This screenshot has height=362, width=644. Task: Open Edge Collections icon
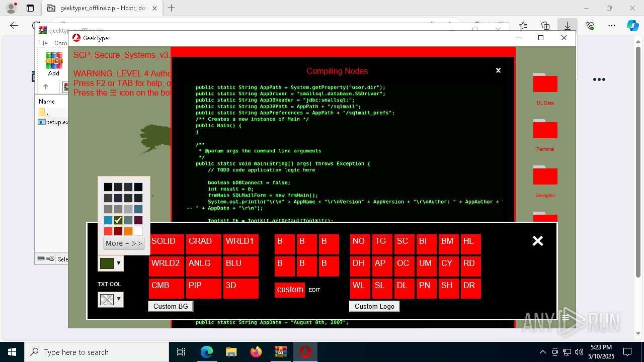[545, 26]
